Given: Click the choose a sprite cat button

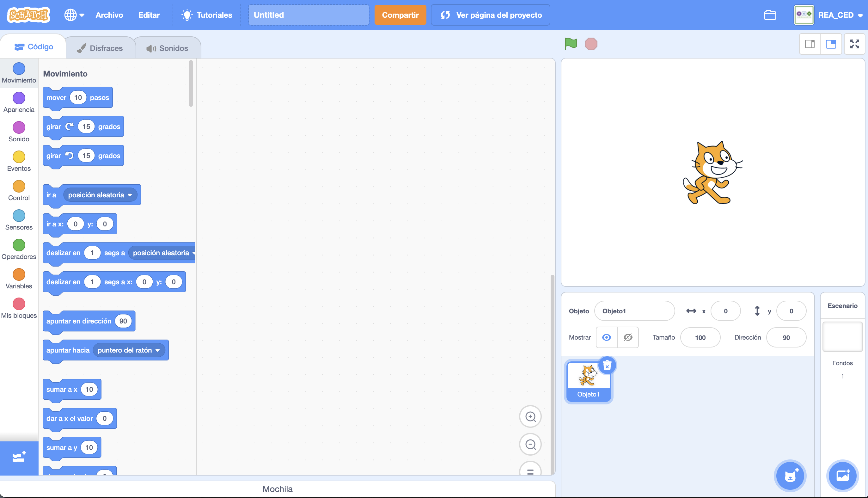Looking at the screenshot, I should [790, 476].
